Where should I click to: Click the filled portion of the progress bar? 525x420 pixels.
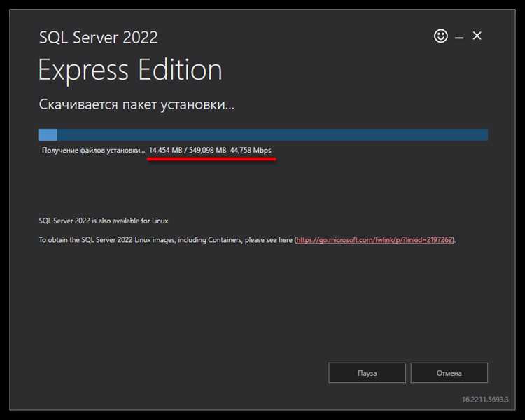(x=48, y=135)
